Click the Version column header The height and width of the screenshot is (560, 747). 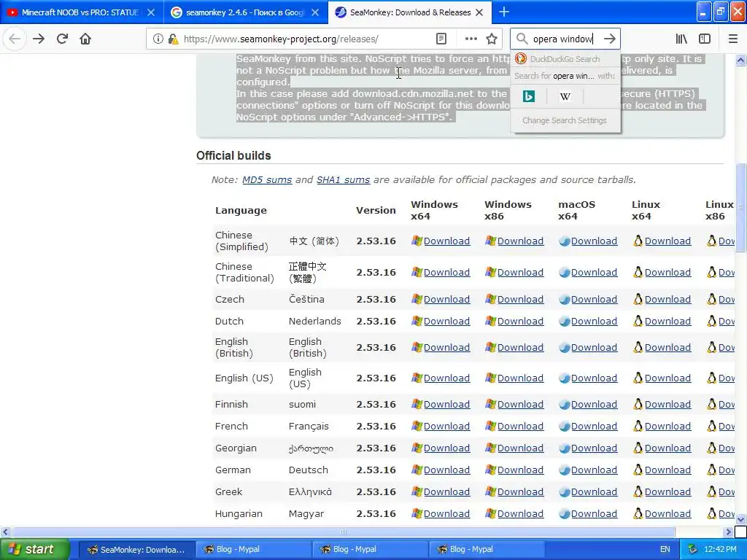tap(376, 211)
